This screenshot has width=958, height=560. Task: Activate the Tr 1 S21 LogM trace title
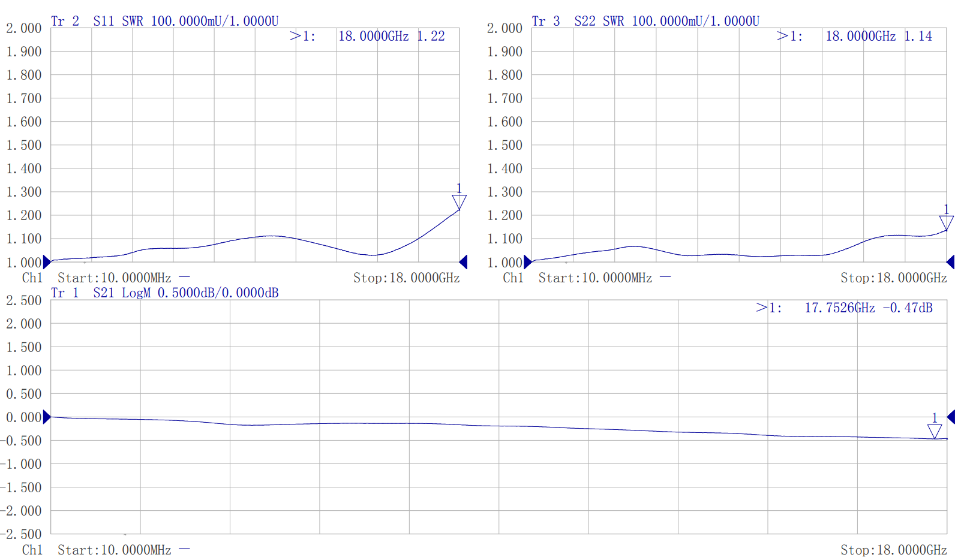tap(164, 293)
